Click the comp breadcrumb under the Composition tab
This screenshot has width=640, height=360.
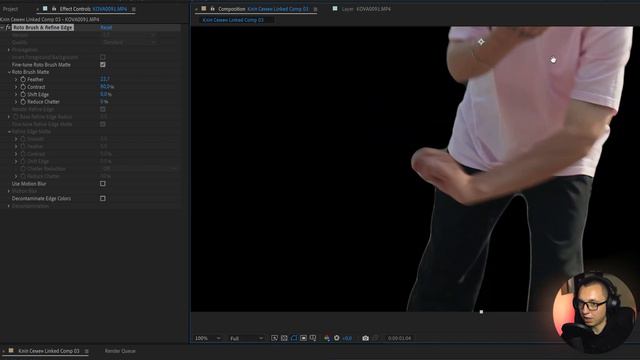[x=233, y=20]
